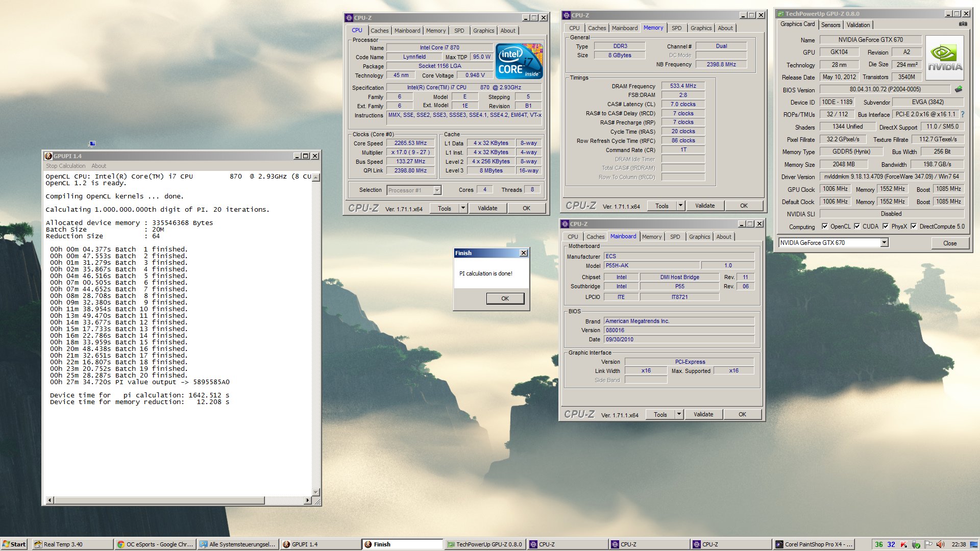Image resolution: width=980 pixels, height=551 pixels.
Task: Click Real Temp green 36 tray reading
Action: coord(879,544)
